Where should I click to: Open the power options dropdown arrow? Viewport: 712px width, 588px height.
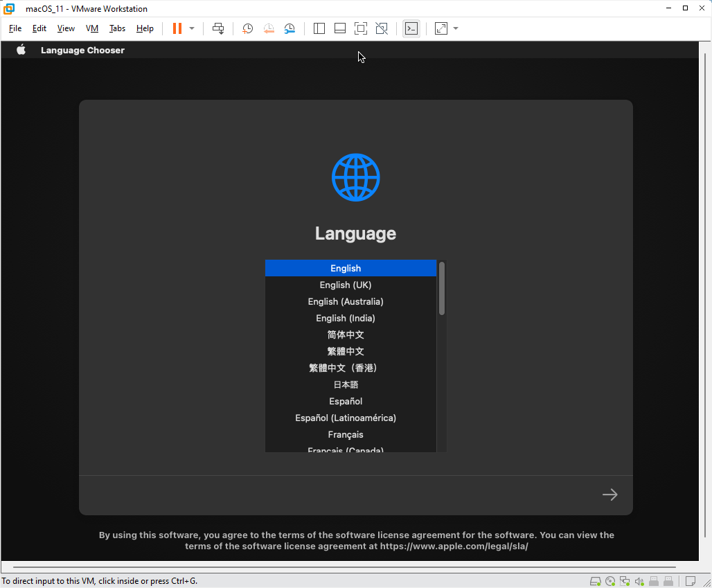point(192,28)
